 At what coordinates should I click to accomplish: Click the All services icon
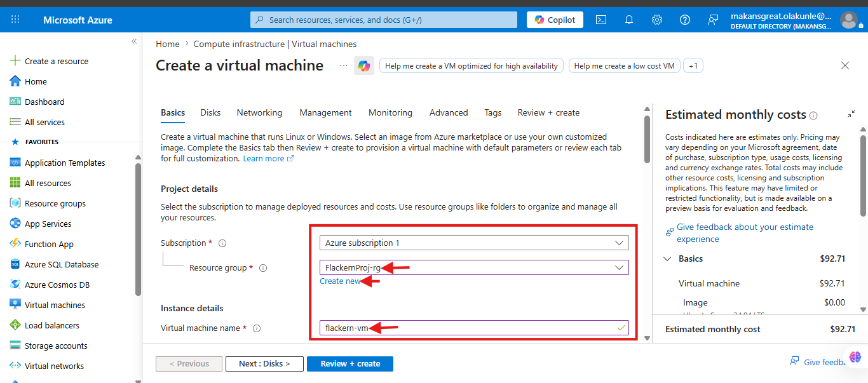pyautogui.click(x=15, y=122)
